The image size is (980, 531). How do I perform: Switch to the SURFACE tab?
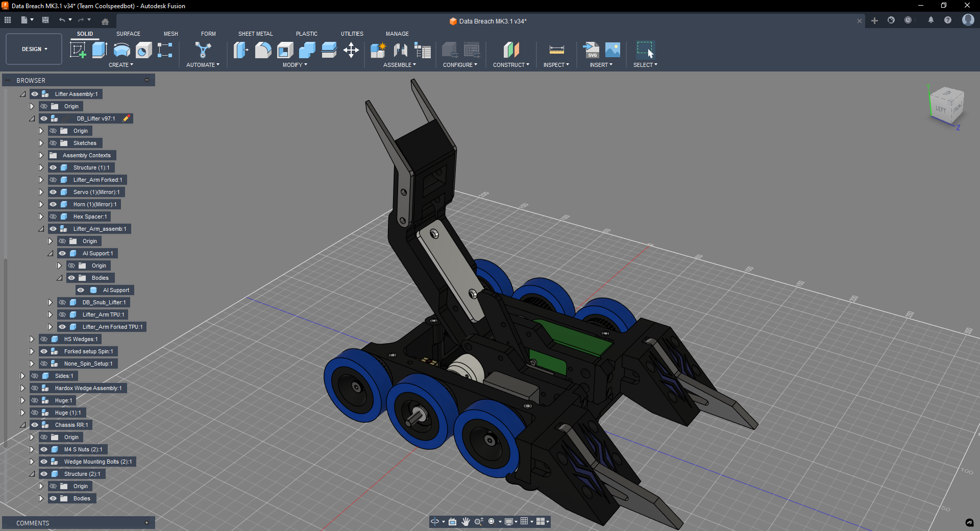click(128, 34)
